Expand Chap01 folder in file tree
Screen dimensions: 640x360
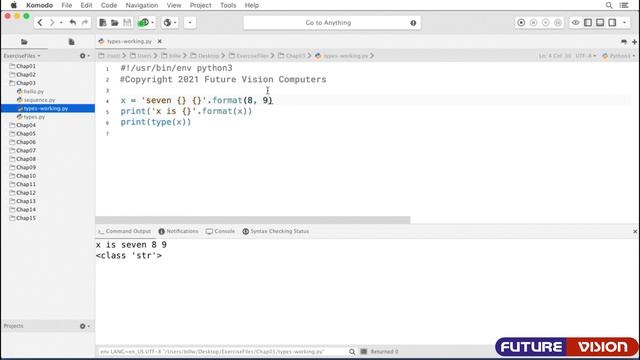point(22,66)
